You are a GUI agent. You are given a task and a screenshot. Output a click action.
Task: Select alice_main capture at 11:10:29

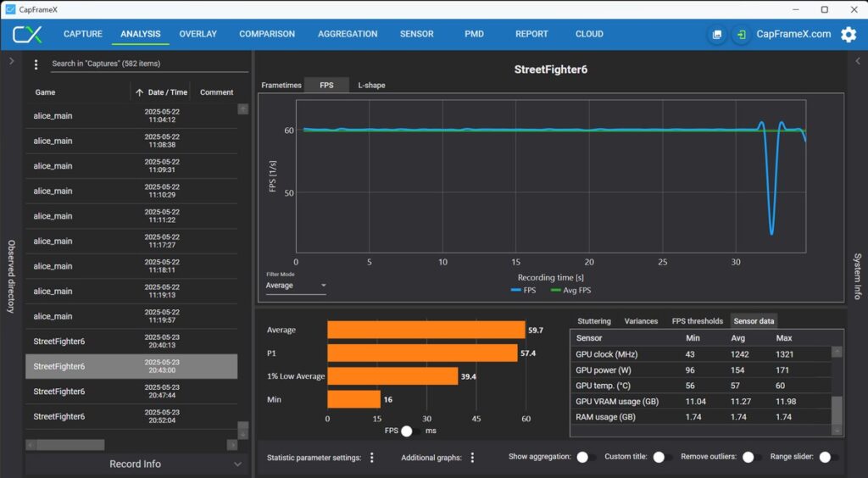[x=131, y=192]
